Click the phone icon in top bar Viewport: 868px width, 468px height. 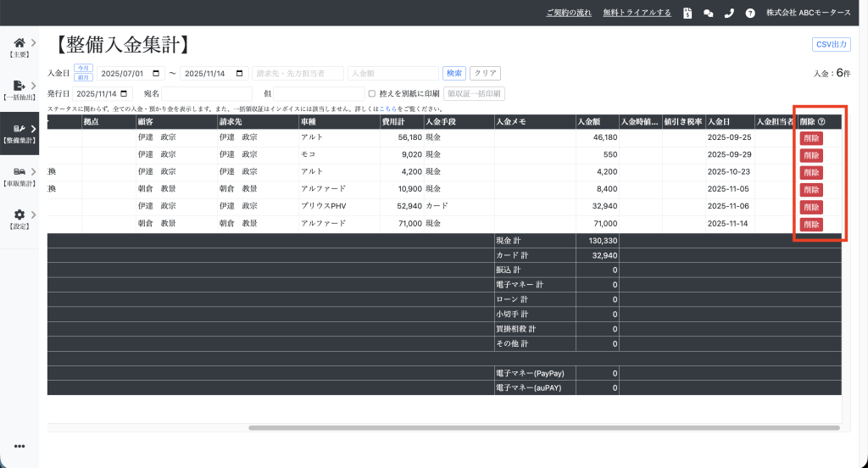[x=729, y=13]
